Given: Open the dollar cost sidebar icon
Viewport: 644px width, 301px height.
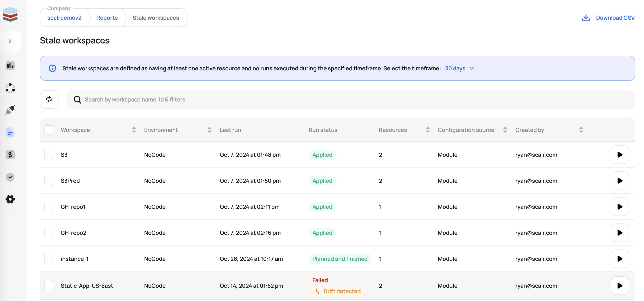Looking at the screenshot, I should (x=10, y=155).
